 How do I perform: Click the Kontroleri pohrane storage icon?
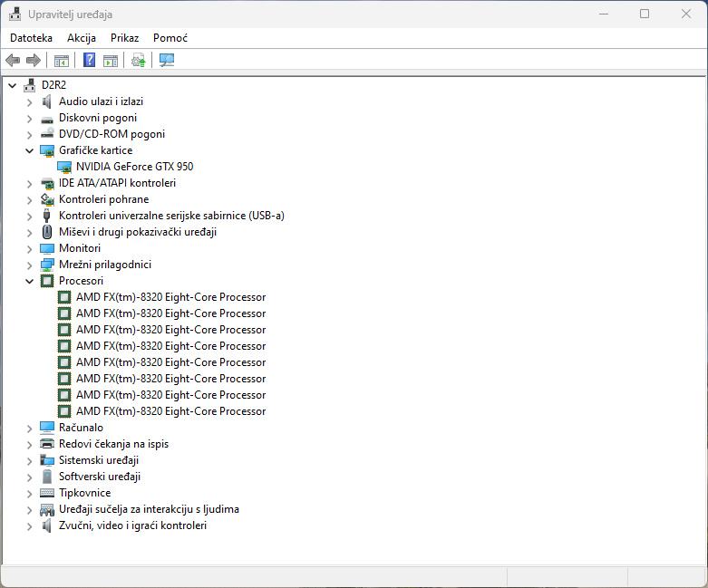(x=47, y=199)
